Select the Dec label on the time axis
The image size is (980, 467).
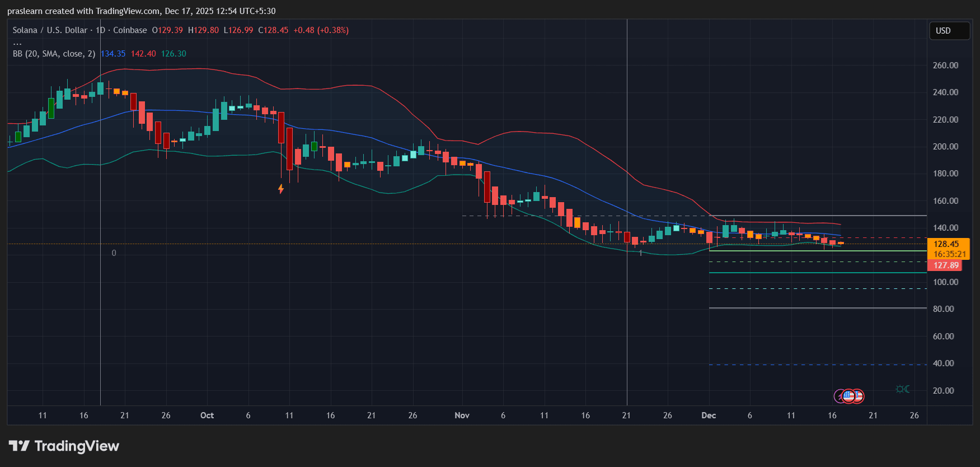click(x=709, y=415)
